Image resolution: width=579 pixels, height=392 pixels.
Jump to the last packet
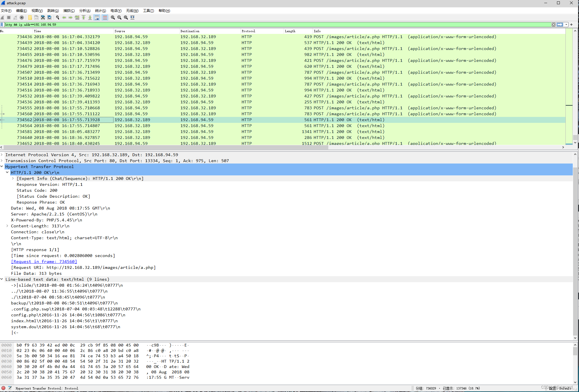coord(90,18)
